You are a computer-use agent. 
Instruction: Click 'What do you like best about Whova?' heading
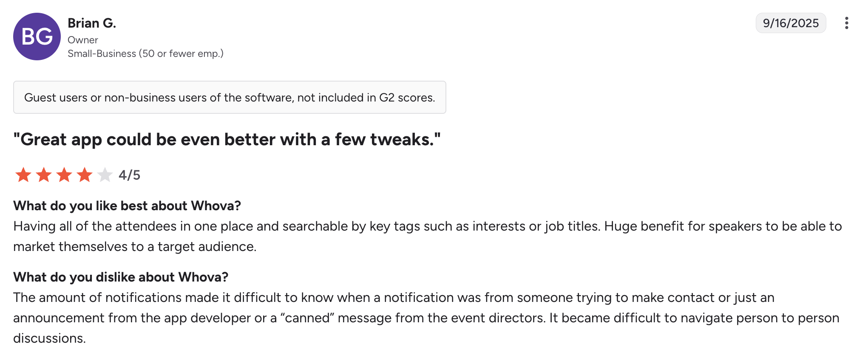point(127,206)
